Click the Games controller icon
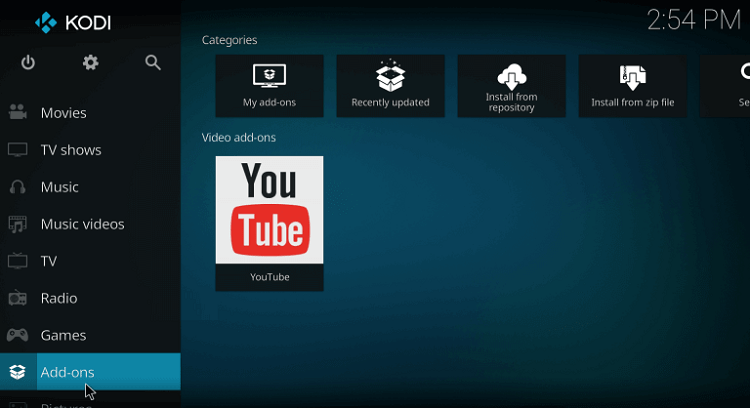Image resolution: width=750 pixels, height=408 pixels. pos(18,335)
